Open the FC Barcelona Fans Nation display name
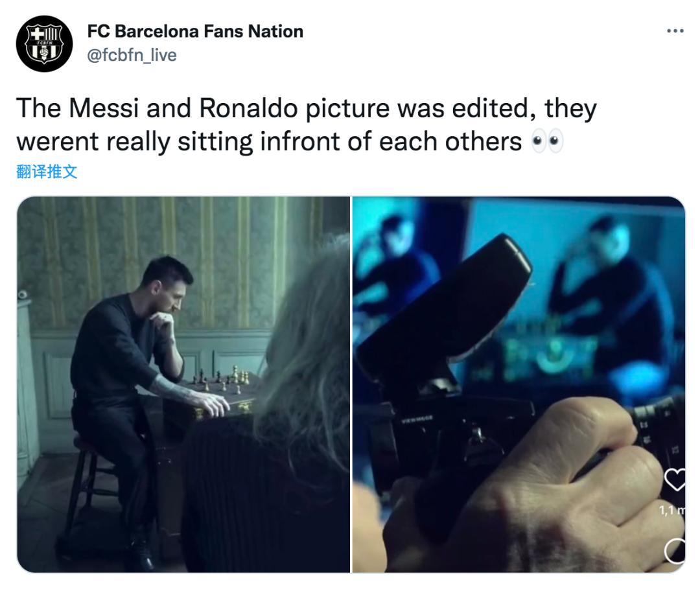Viewport: 700px width, 591px height. pos(195,31)
